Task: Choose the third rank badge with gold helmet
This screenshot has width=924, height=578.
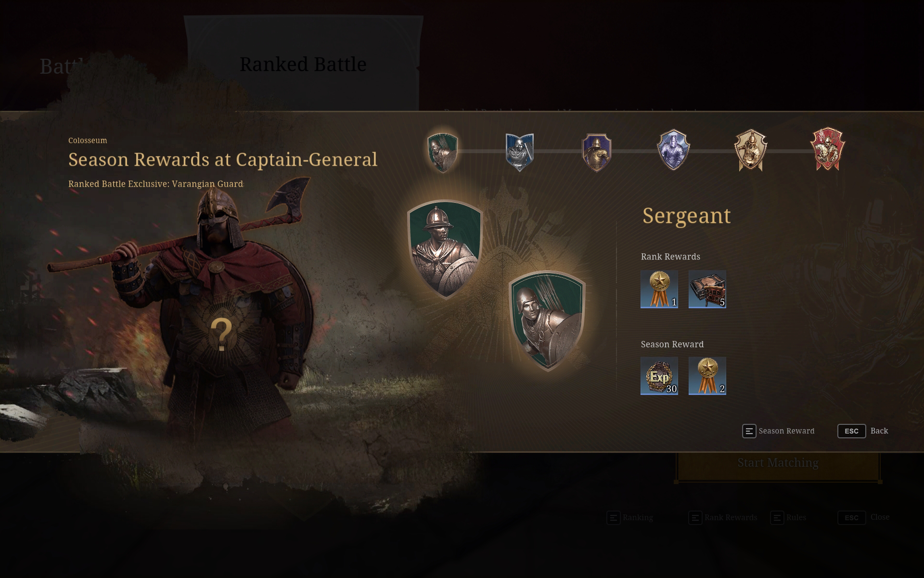Action: tap(597, 152)
